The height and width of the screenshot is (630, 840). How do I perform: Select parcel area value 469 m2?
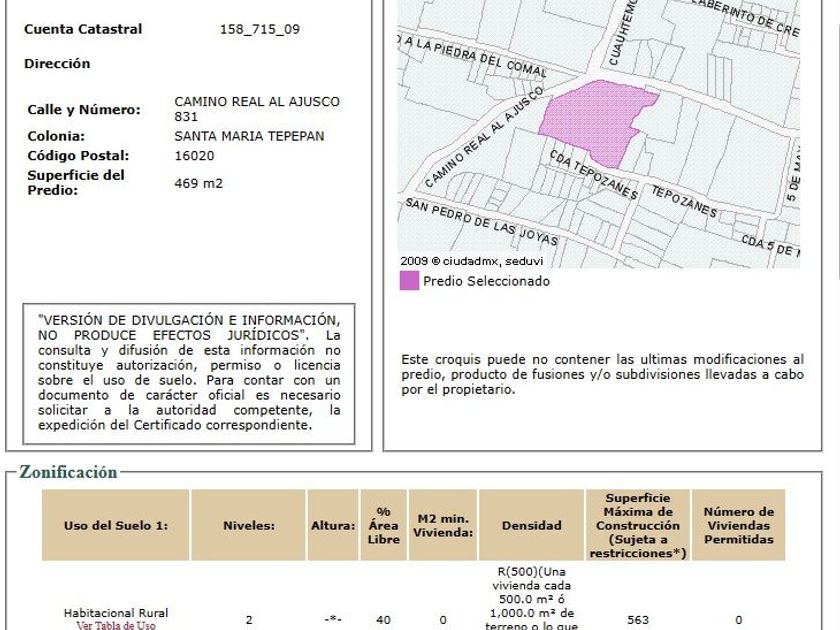(x=198, y=183)
